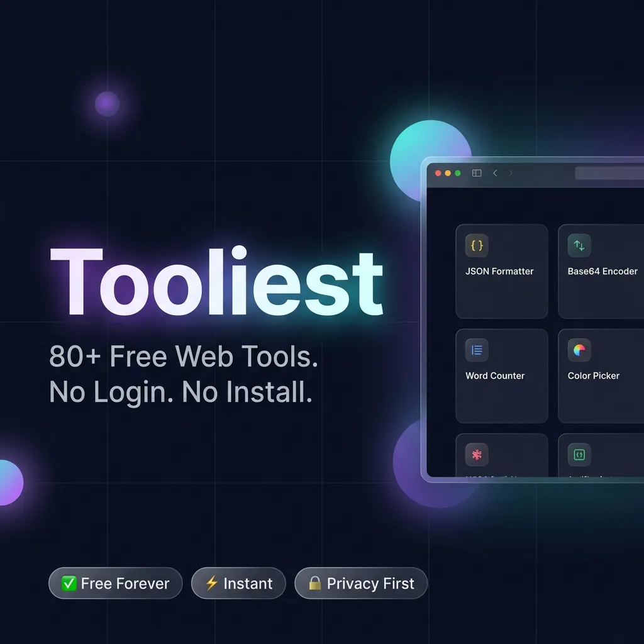Image resolution: width=644 pixels, height=644 pixels.
Task: Open the Color Picker card label
Action: (593, 375)
